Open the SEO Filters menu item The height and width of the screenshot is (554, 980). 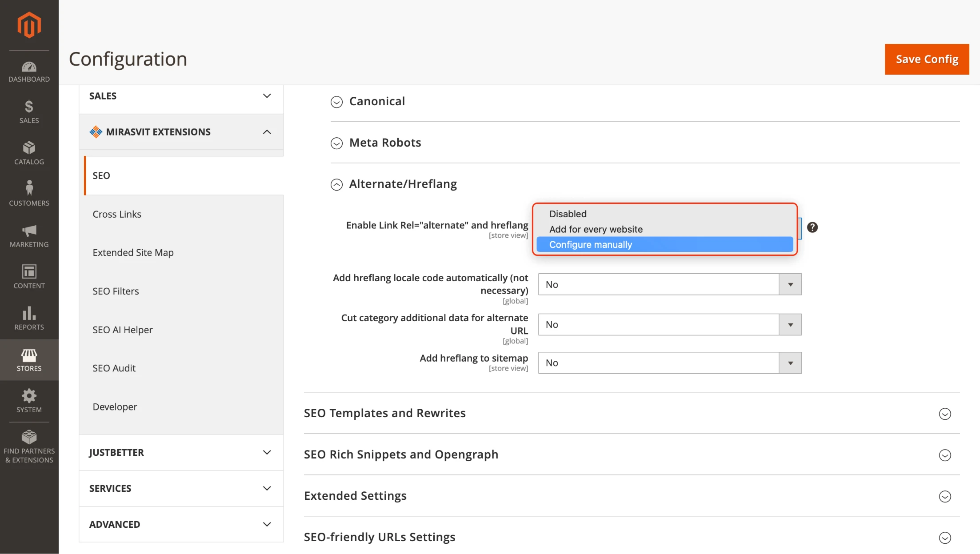[x=116, y=291]
